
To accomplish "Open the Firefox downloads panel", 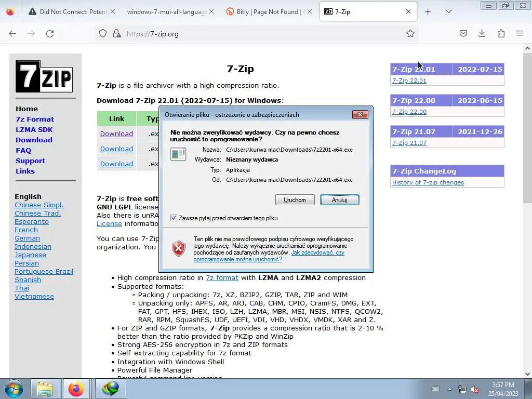I will point(482,33).
